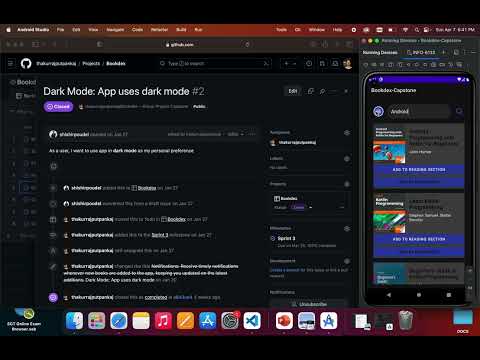This screenshot has width=480, height=360.
Task: Launch Visual Studio Code from the Dock
Action: 252,321
